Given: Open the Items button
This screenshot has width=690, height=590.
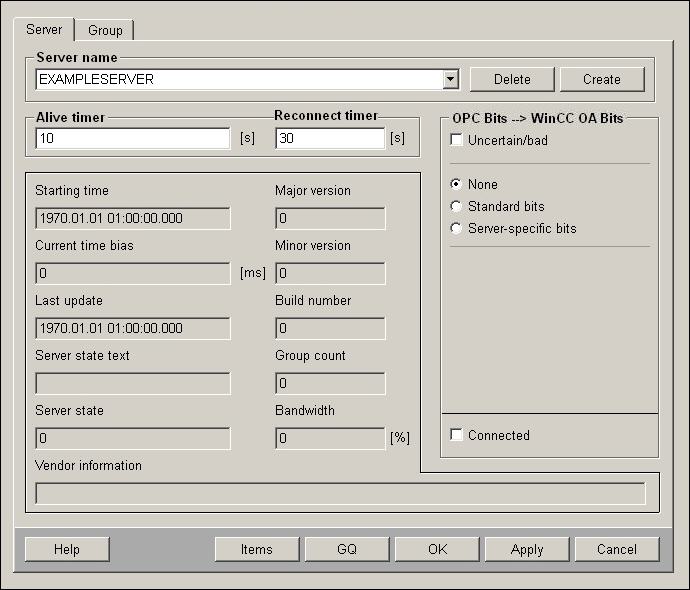Looking at the screenshot, I should click(257, 549).
